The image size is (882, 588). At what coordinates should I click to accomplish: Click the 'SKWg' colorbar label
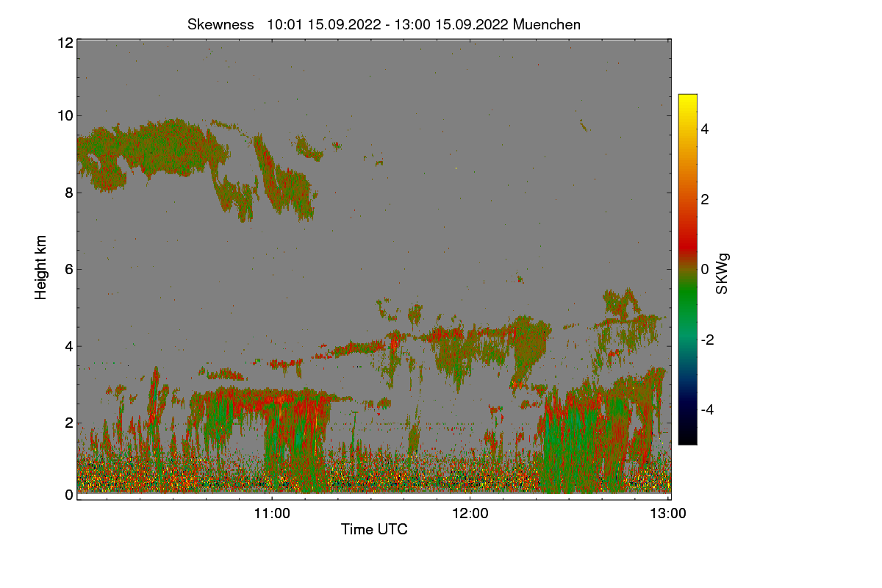(723, 273)
